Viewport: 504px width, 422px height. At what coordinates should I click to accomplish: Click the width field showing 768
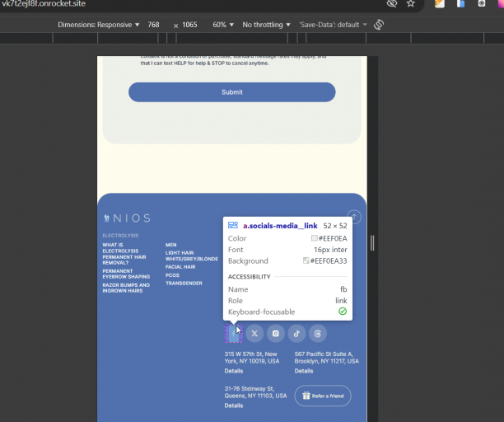154,25
